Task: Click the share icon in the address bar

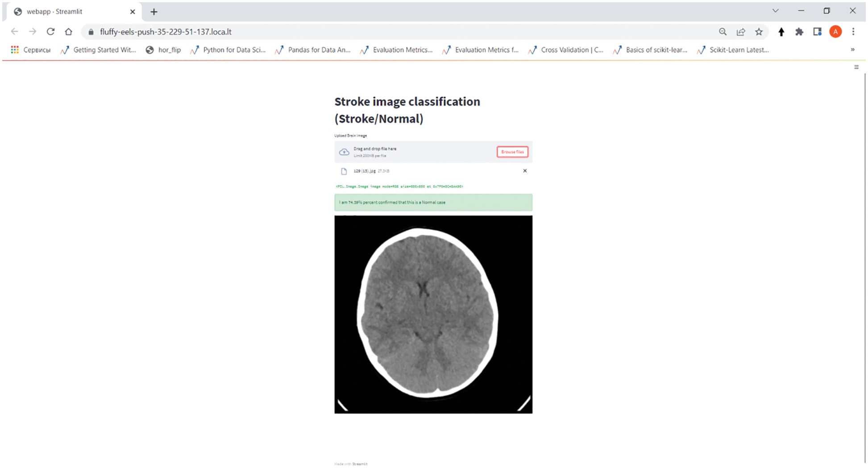Action: (741, 32)
